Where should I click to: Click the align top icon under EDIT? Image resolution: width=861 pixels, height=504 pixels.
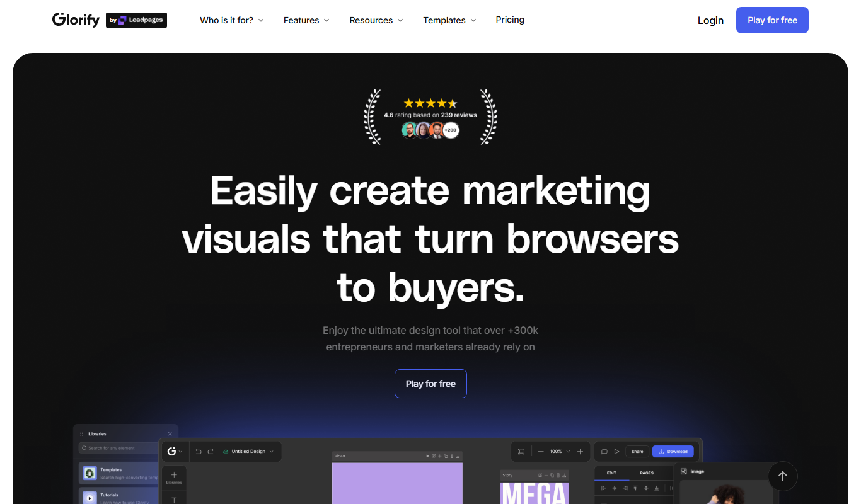coord(635,488)
